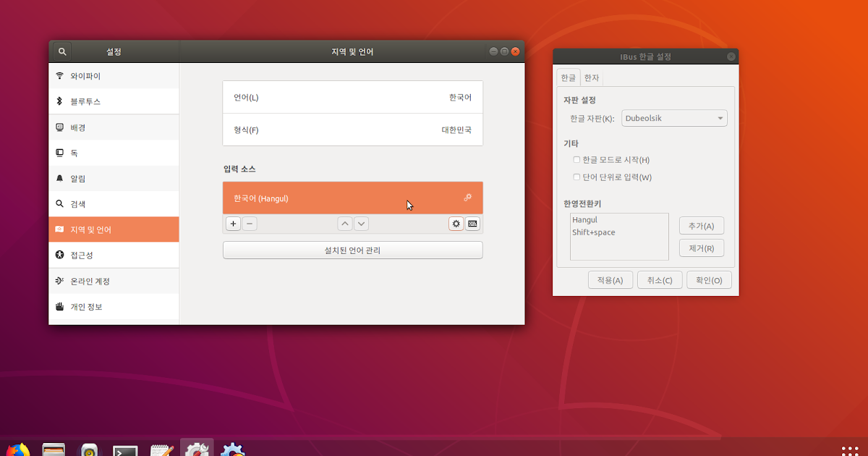
Task: Open the 와이파이 (Wi-Fi) settings panel
Action: [114, 76]
